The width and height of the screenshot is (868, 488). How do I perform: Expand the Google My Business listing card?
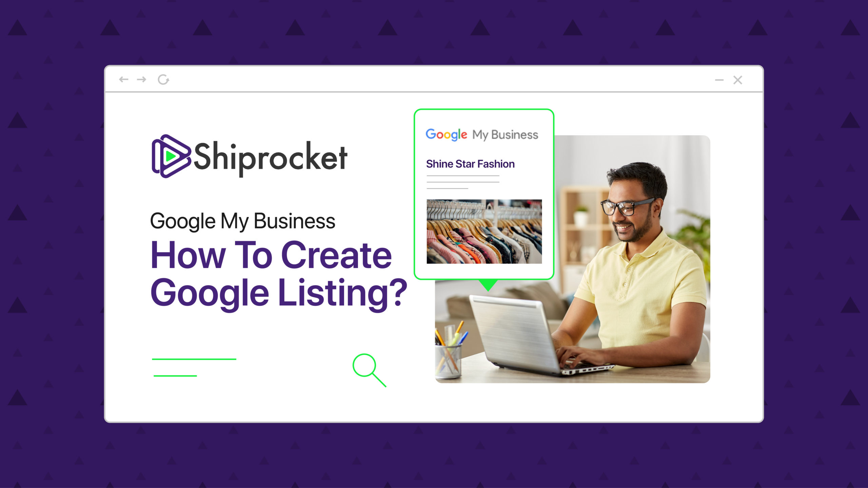point(485,194)
